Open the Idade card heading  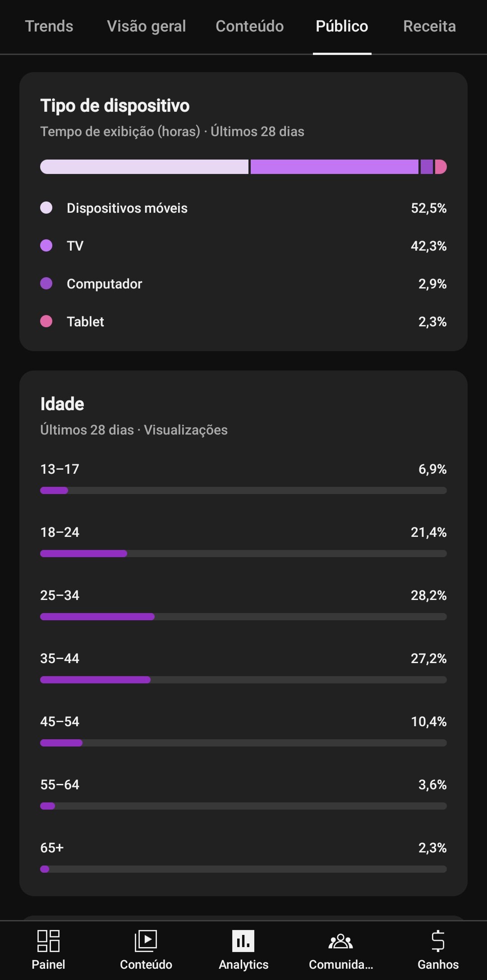pyautogui.click(x=62, y=404)
